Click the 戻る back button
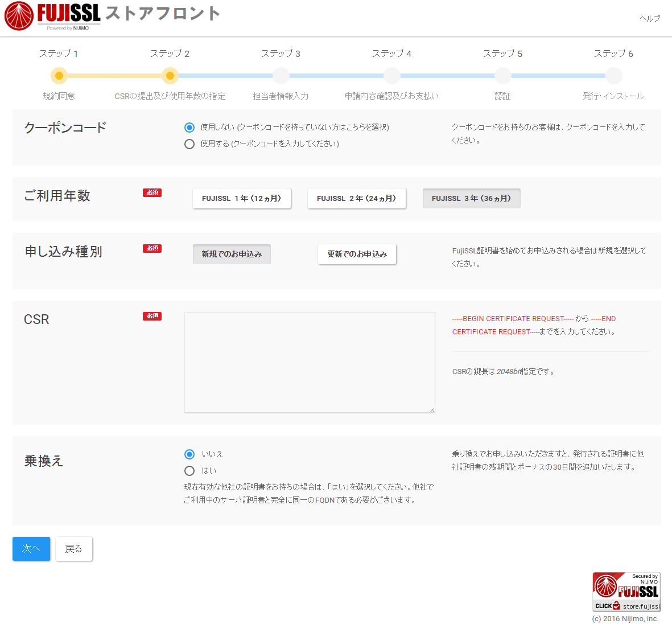Image resolution: width=672 pixels, height=624 pixels. pos(74,549)
